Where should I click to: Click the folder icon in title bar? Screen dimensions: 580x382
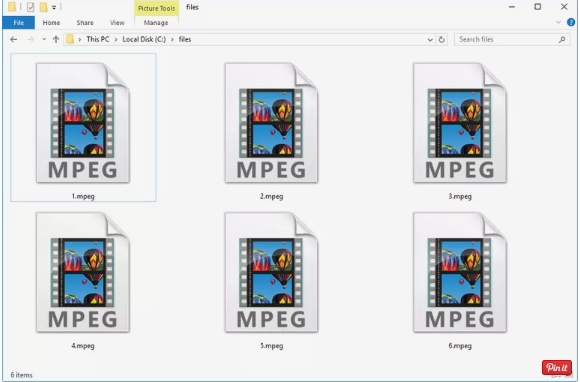pyautogui.click(x=12, y=7)
